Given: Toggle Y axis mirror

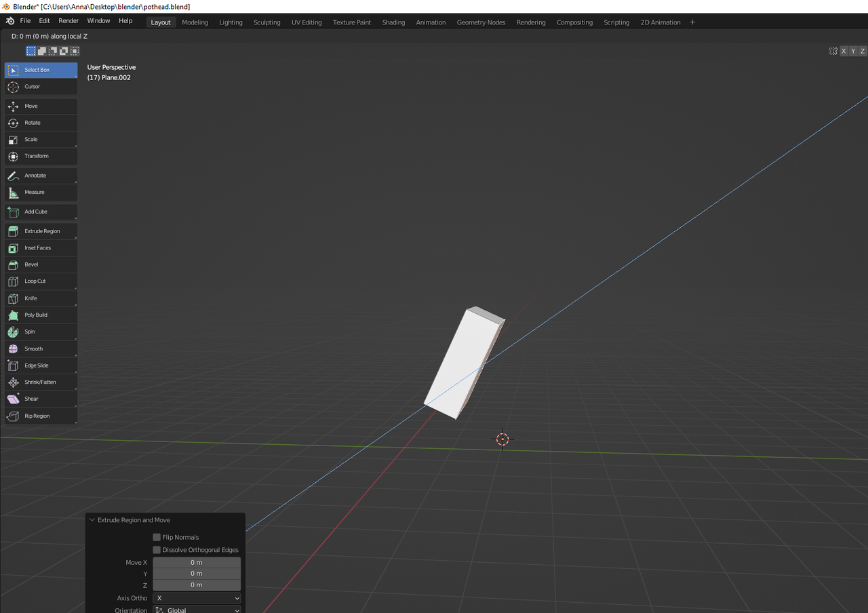Looking at the screenshot, I should pos(853,51).
